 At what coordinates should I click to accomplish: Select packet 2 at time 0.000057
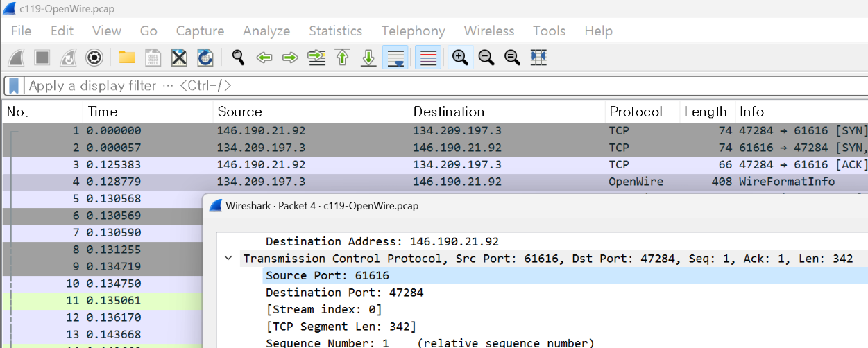[x=435, y=148]
